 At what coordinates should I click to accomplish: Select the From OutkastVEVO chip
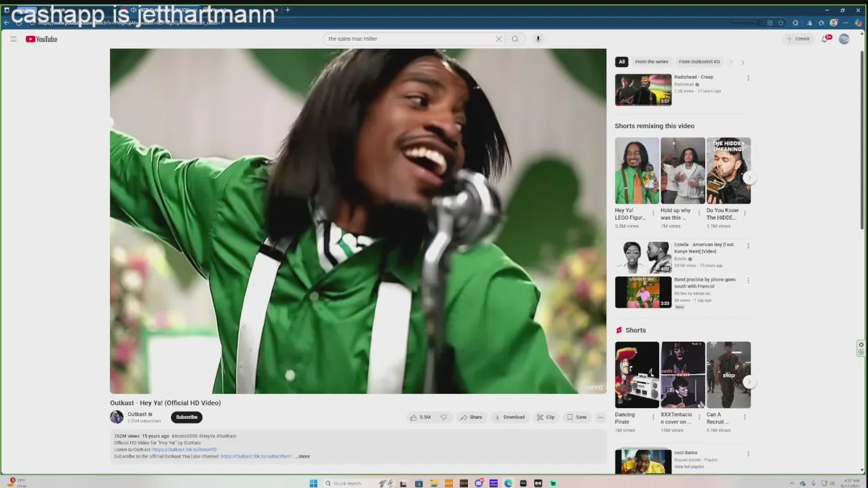pos(699,62)
